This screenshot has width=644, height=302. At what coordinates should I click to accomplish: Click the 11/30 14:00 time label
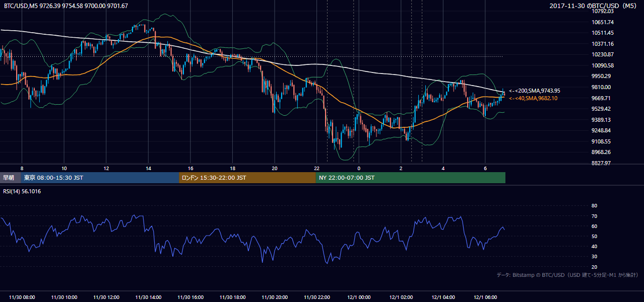[x=148, y=297]
